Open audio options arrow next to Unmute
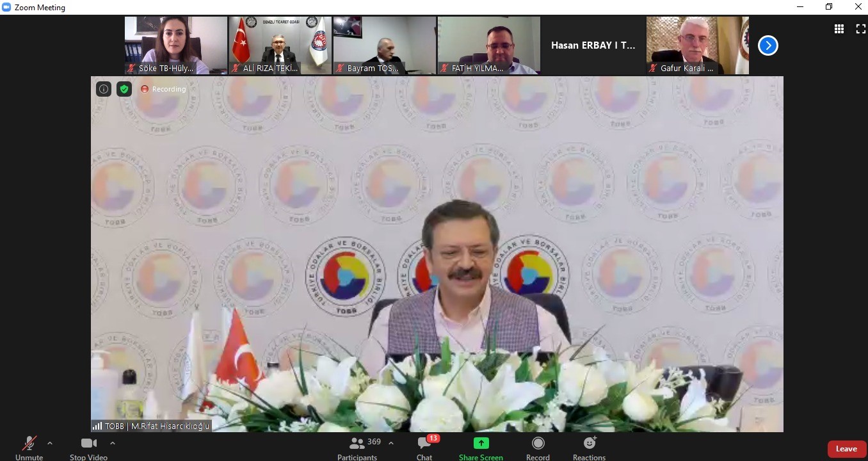The image size is (868, 461). (50, 443)
